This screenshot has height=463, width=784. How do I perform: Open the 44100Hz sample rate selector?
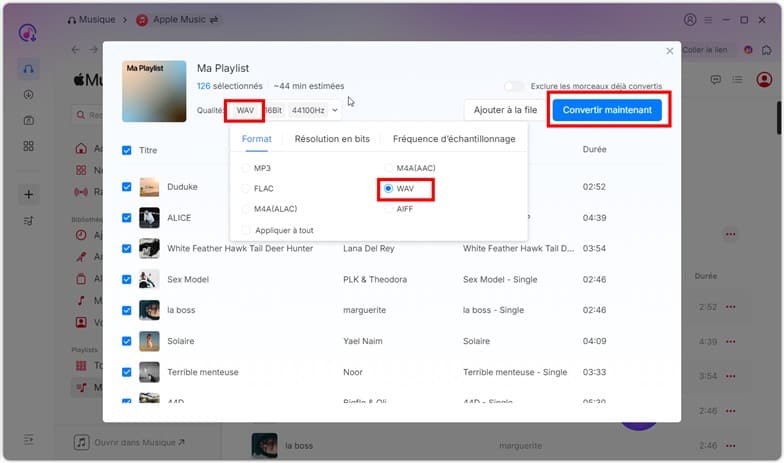(308, 110)
